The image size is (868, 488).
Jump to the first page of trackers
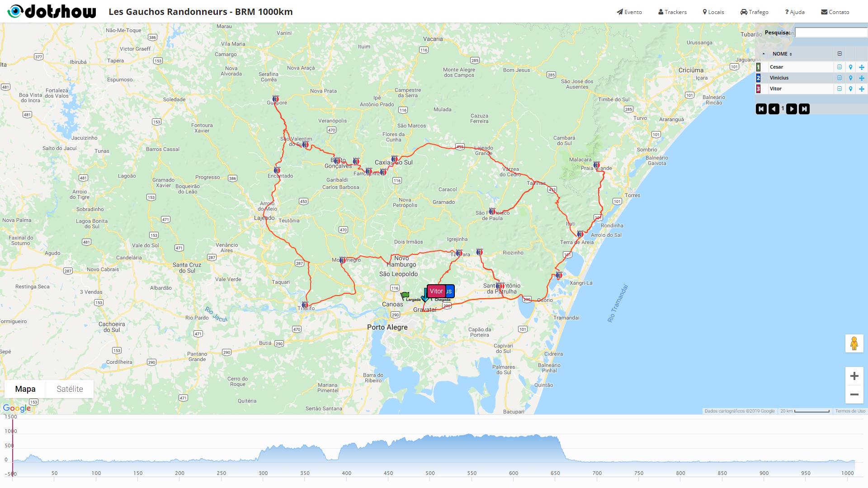761,109
